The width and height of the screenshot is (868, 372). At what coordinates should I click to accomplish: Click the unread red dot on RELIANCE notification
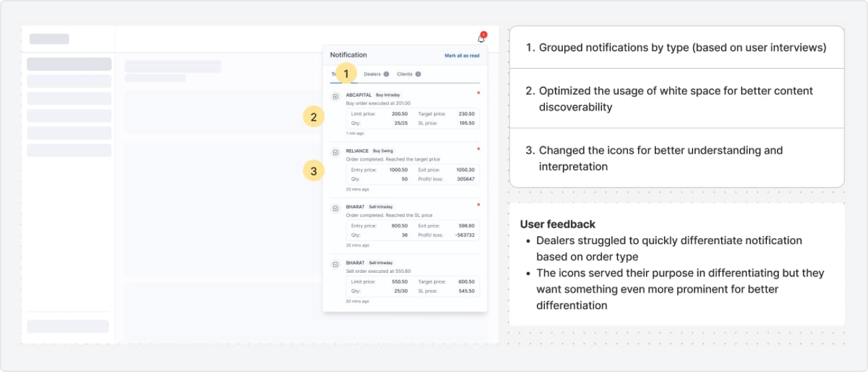(478, 148)
